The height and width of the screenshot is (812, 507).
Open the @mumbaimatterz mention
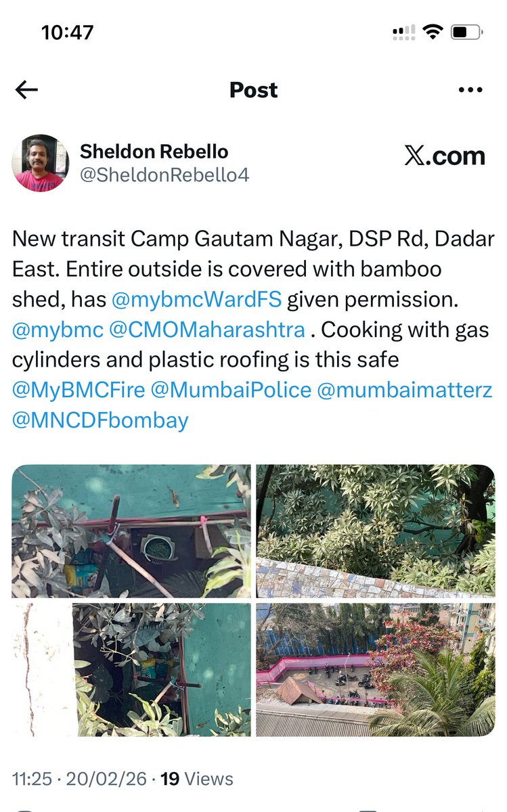pyautogui.click(x=404, y=390)
